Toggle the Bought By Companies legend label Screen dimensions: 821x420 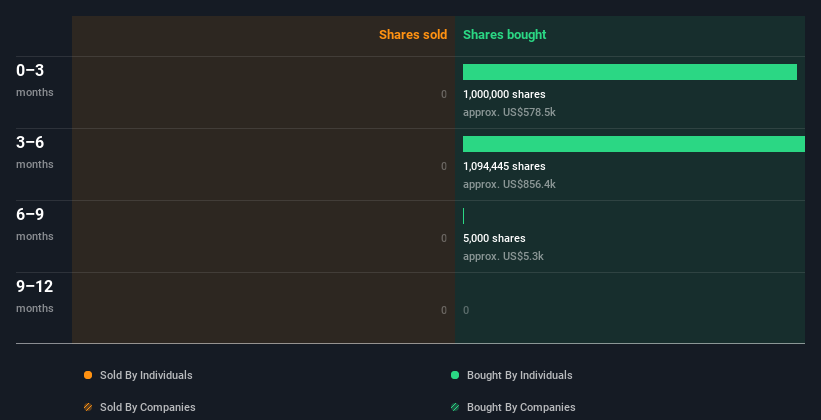pyautogui.click(x=521, y=407)
